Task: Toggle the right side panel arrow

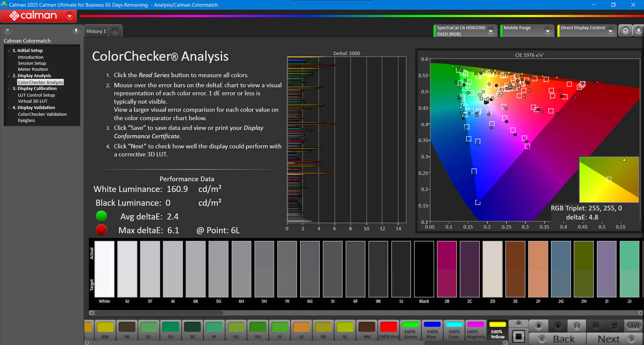Action: tap(638, 31)
